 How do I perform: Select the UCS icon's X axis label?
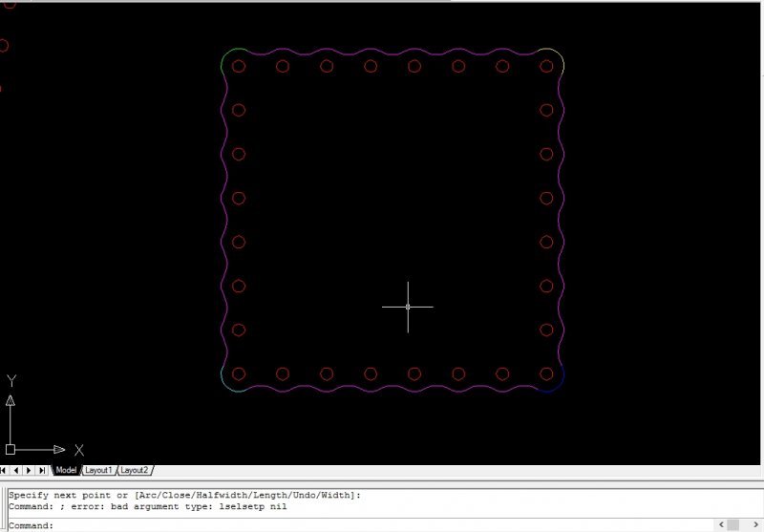79,450
